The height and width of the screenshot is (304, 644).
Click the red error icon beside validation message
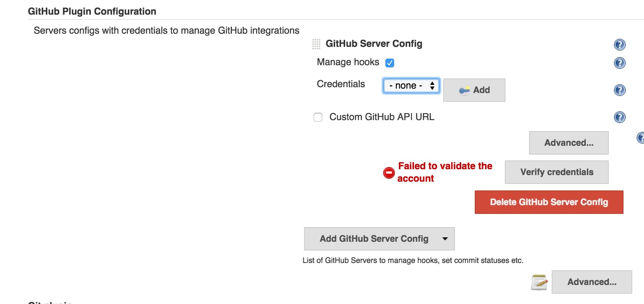pos(389,173)
